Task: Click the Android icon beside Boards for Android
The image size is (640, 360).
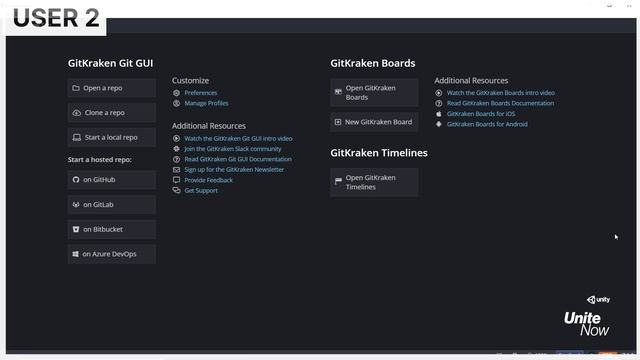Action: click(439, 124)
